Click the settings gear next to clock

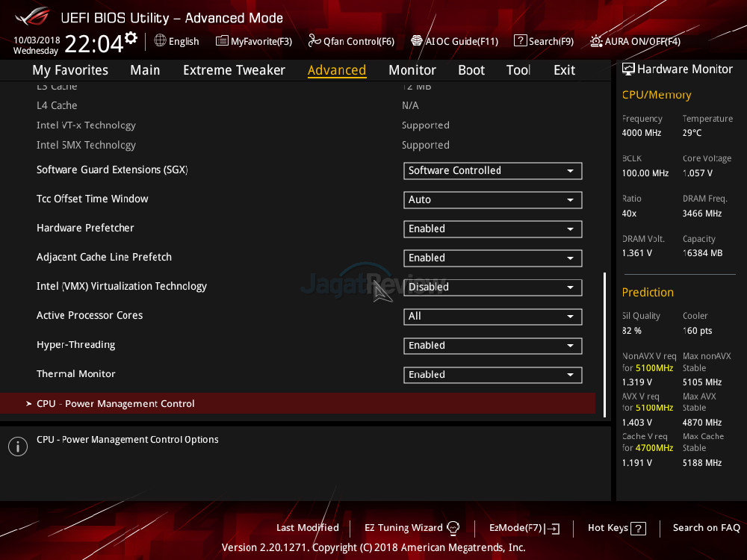tap(131, 38)
